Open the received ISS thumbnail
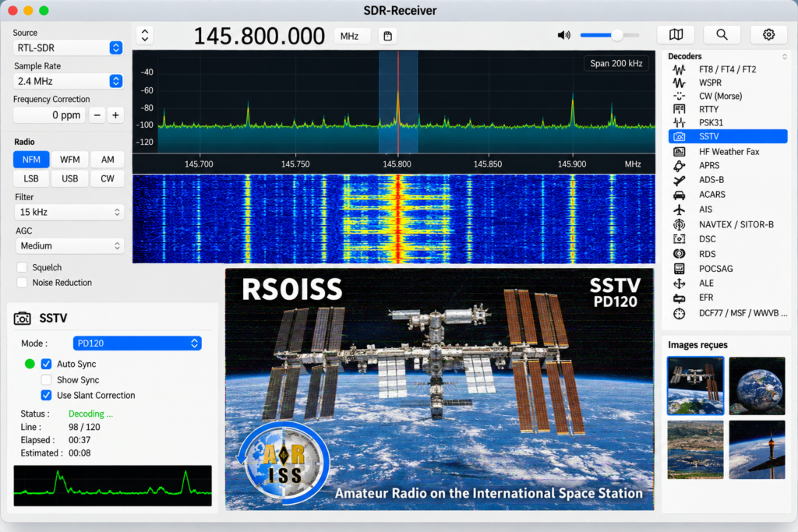This screenshot has height=532, width=798. point(695,386)
